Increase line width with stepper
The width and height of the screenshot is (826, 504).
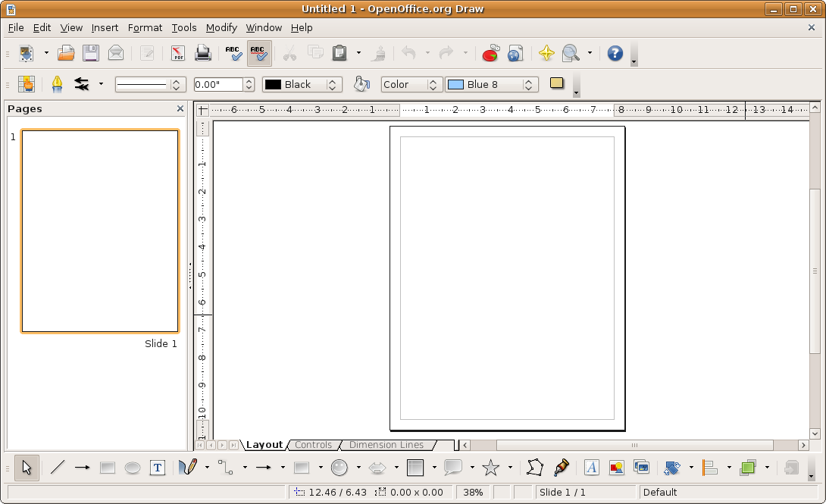point(249,81)
